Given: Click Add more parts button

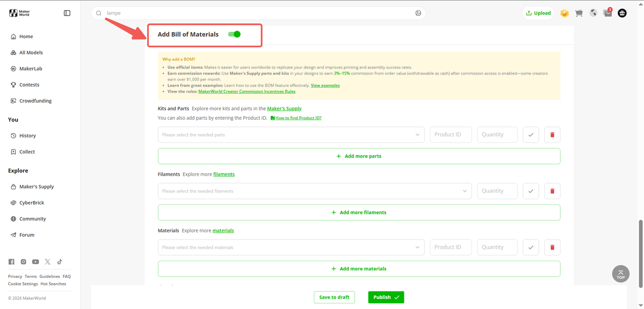Looking at the screenshot, I should click(x=359, y=156).
